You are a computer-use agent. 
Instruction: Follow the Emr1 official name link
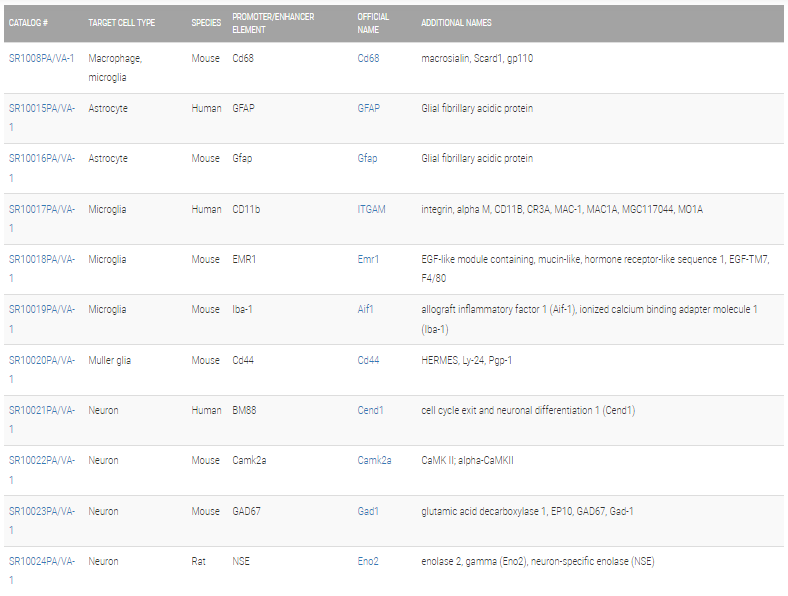(x=368, y=259)
